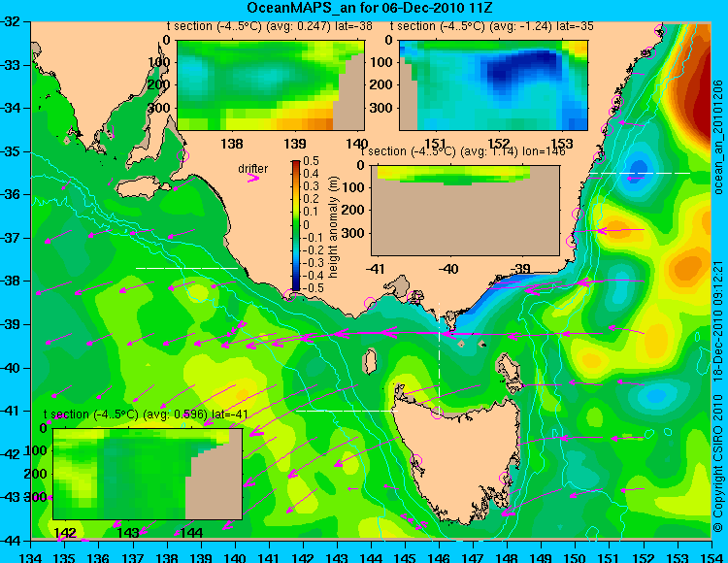Click the height anomaly color bar
Image resolution: width=728 pixels, height=563 pixels.
pyautogui.click(x=296, y=225)
